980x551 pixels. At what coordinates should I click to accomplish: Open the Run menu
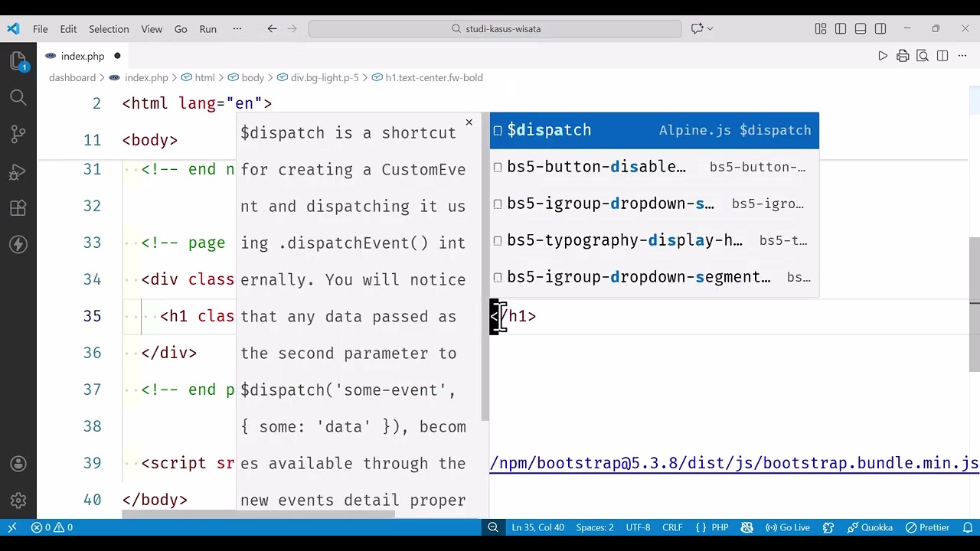coord(208,29)
